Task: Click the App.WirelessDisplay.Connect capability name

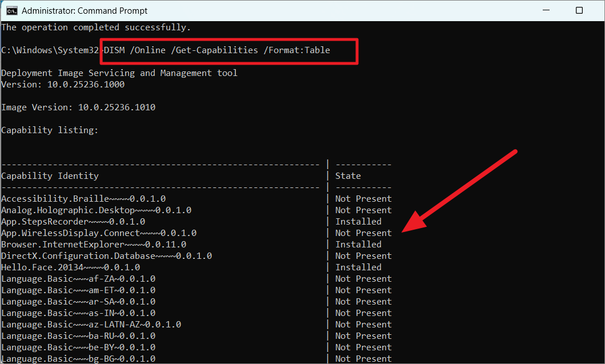Action: tap(99, 233)
